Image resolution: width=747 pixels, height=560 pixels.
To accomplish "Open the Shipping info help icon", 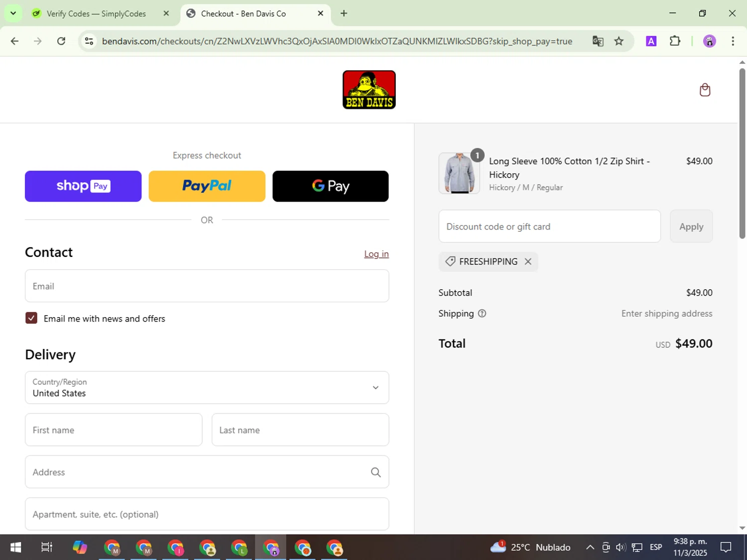I will point(482,314).
